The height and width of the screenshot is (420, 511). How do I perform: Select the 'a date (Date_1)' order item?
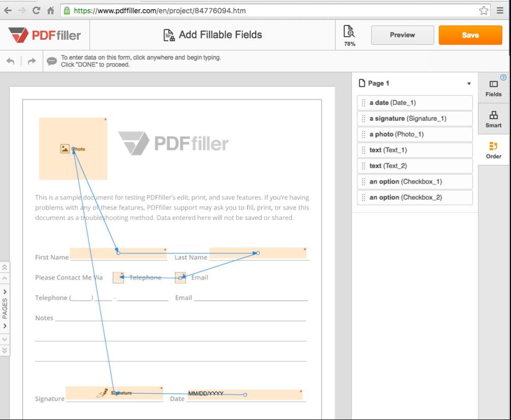click(x=415, y=103)
